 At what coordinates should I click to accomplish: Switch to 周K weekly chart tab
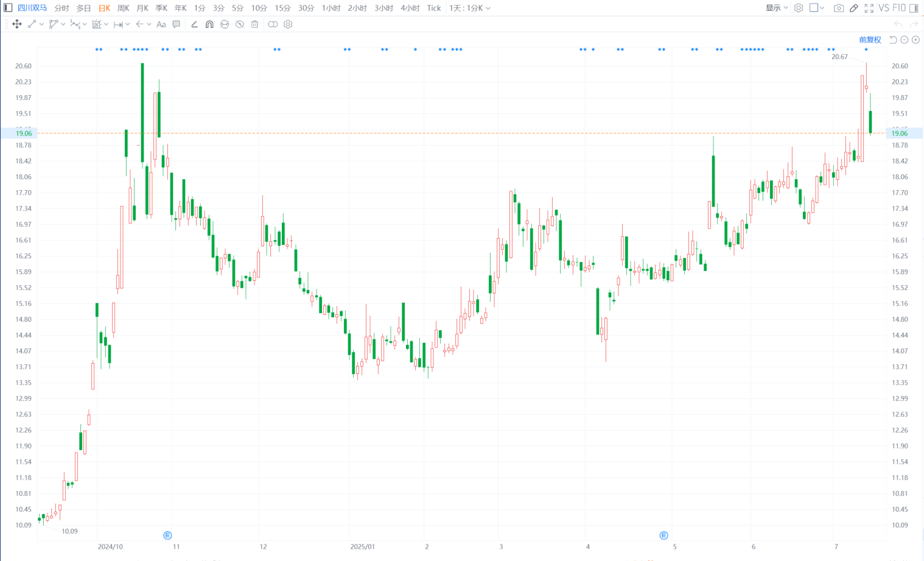123,8
